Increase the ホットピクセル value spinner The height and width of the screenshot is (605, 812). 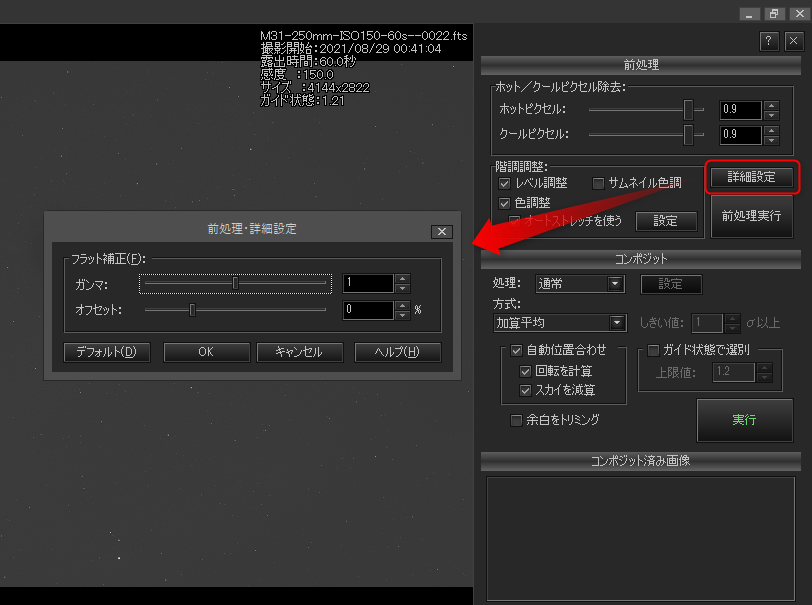(x=770, y=105)
